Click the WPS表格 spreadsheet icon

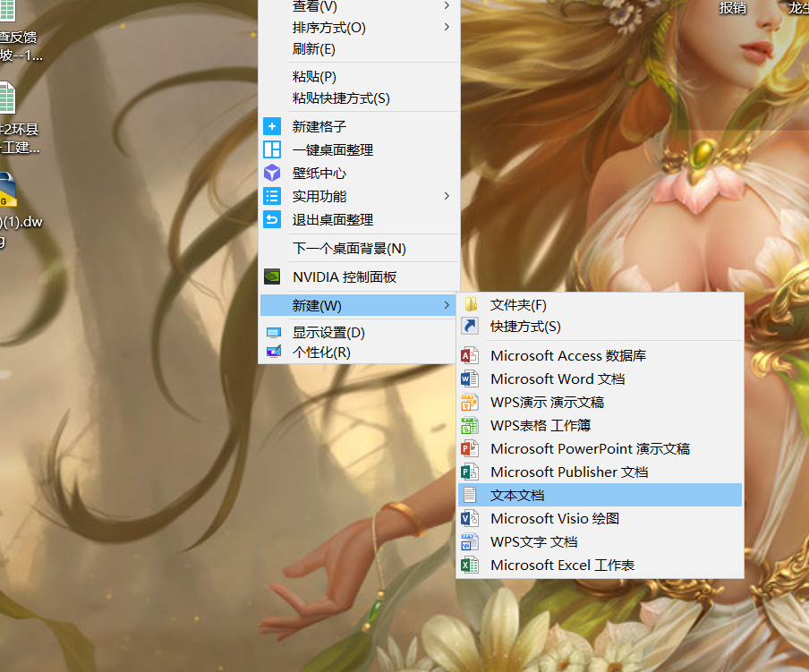pyautogui.click(x=470, y=425)
